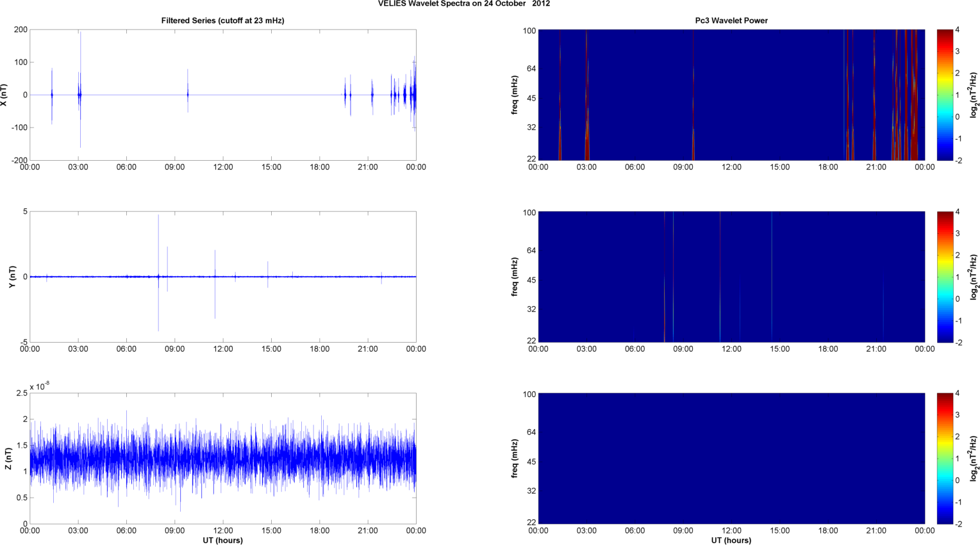This screenshot has height=545, width=980.
Task: Click the '45' frequency tick on the middle spectrogram
Action: pyautogui.click(x=531, y=280)
